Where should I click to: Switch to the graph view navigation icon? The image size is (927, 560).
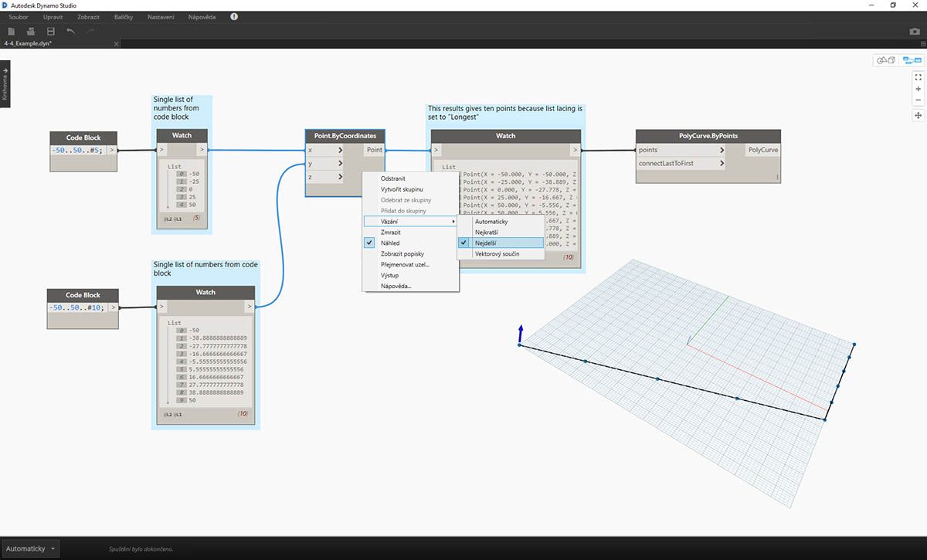(x=912, y=60)
